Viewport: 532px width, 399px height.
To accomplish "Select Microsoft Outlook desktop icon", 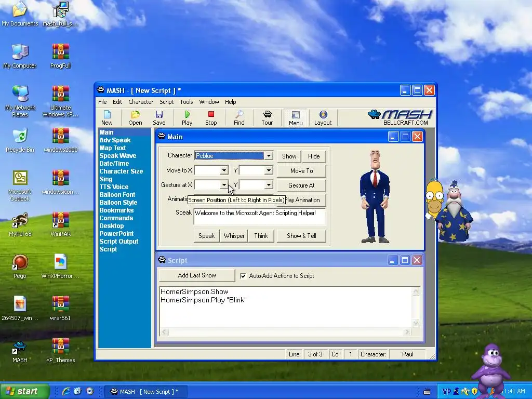I will point(20,186).
